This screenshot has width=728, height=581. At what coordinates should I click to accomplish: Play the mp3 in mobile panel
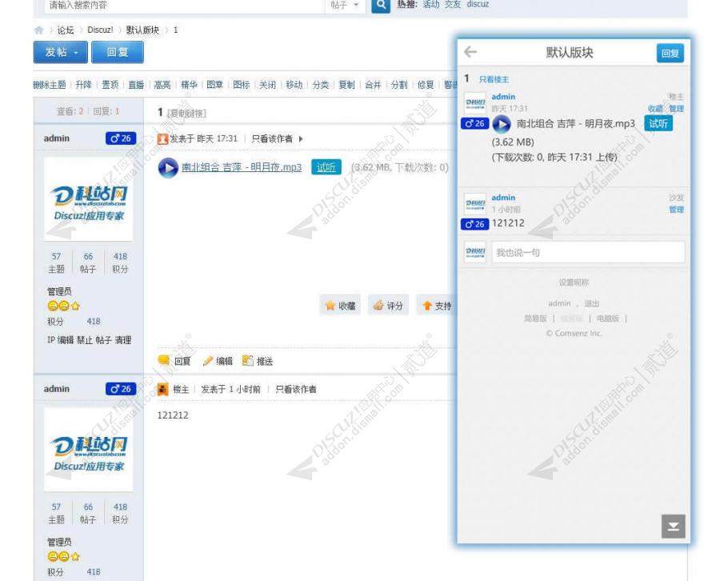tap(502, 124)
